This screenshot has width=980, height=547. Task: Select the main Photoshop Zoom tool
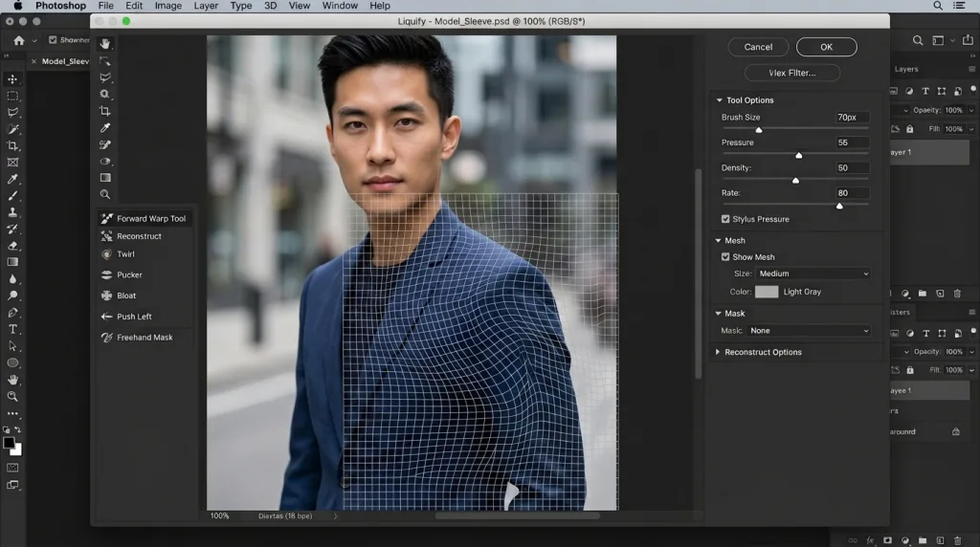pyautogui.click(x=12, y=397)
